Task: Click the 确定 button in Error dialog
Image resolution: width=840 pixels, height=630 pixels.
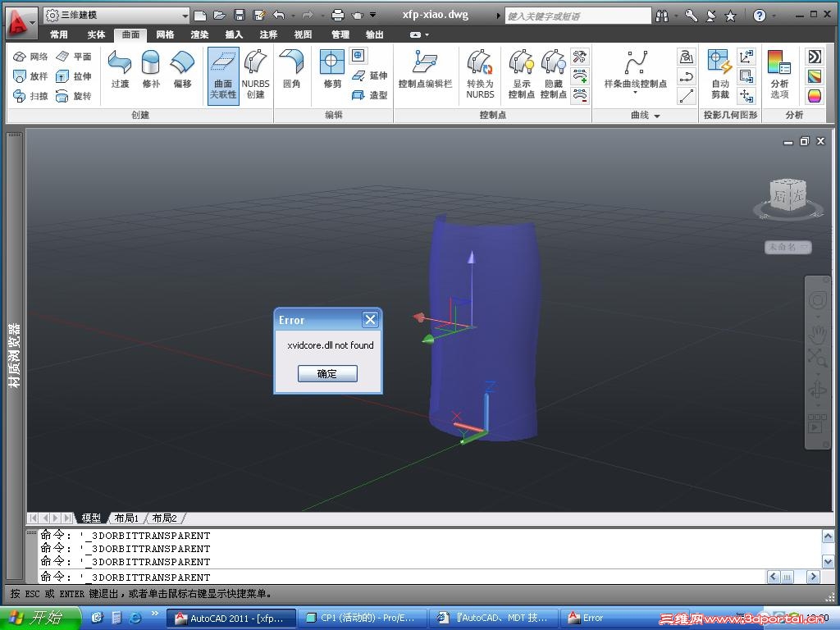Action: [x=327, y=373]
